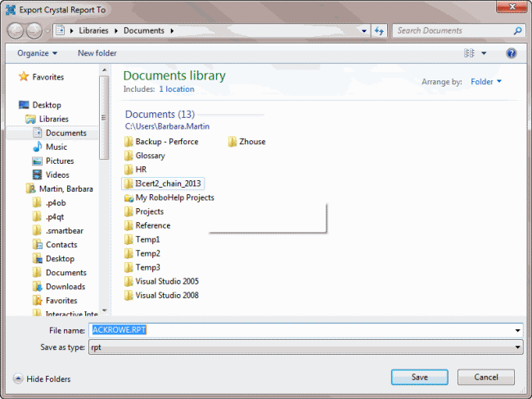Click the Zhouse folder icon
This screenshot has height=399, width=532.
(232, 142)
